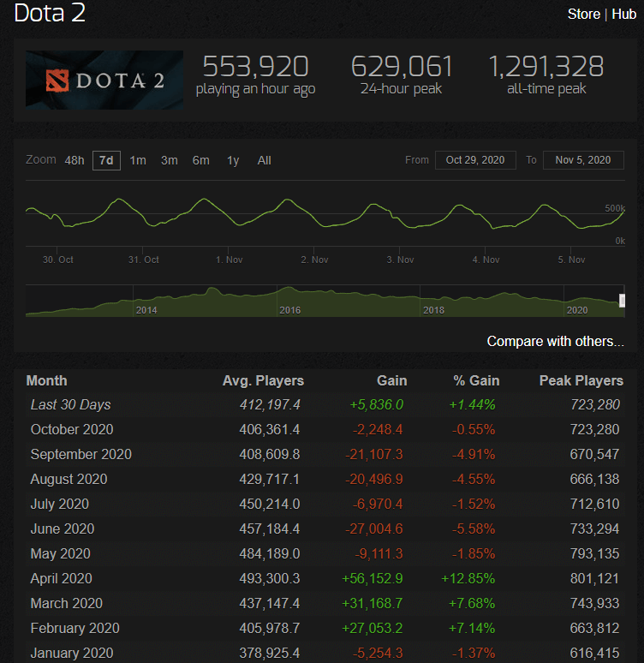
Task: Click the From date field Oct 29, 2020
Action: coord(475,160)
